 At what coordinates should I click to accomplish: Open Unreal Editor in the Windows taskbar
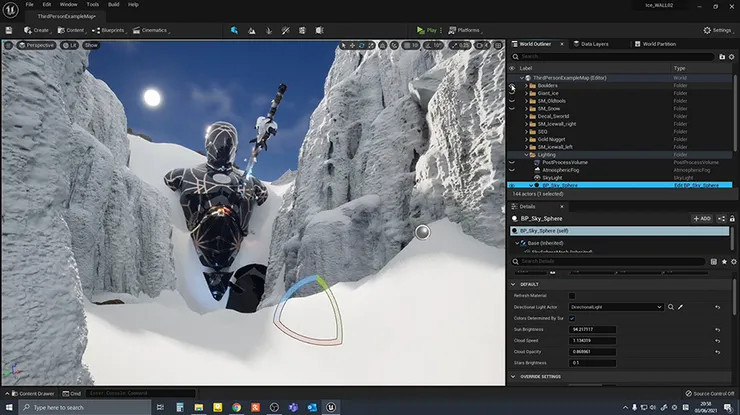point(331,407)
